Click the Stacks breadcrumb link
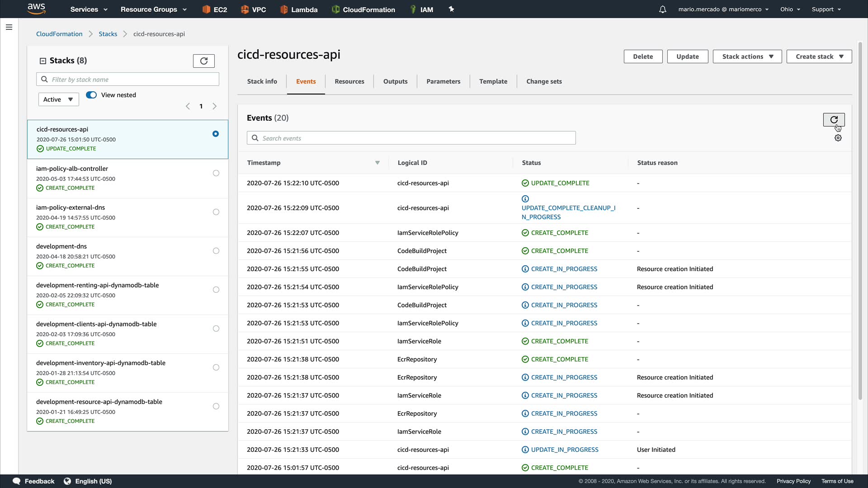This screenshot has height=488, width=868. (108, 34)
